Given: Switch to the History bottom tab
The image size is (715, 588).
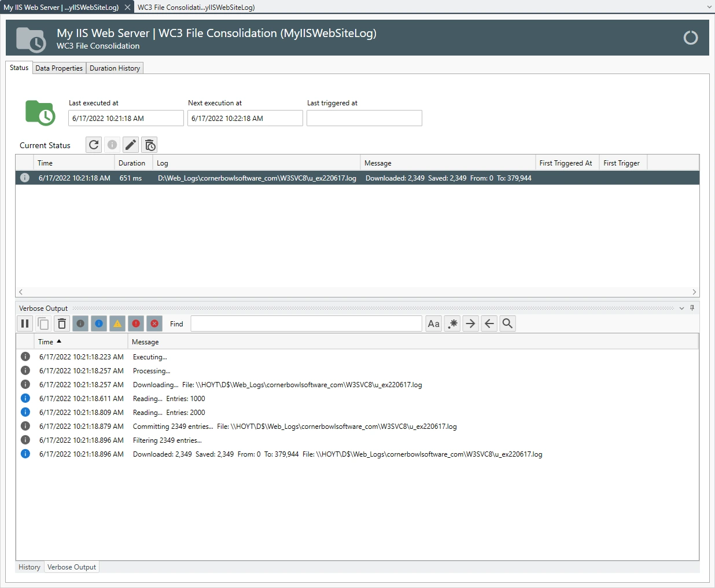Looking at the screenshot, I should (30, 567).
